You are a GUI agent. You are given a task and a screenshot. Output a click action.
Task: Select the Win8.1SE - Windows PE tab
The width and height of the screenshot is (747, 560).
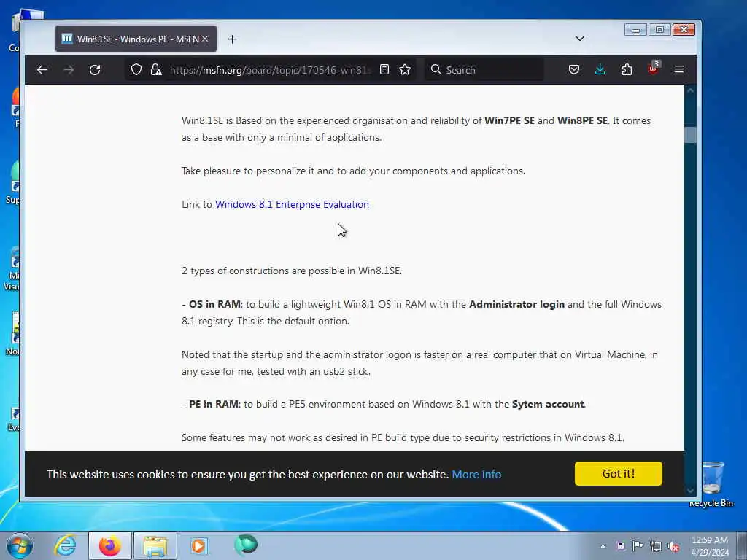[x=136, y=39]
